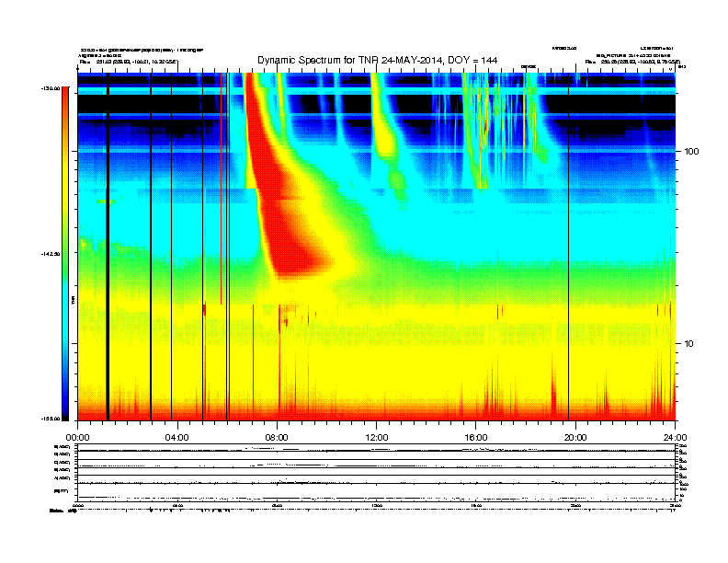Click the -155.00 color scale label
Image resolution: width=728 pixels, height=563 pixels.
coord(51,419)
